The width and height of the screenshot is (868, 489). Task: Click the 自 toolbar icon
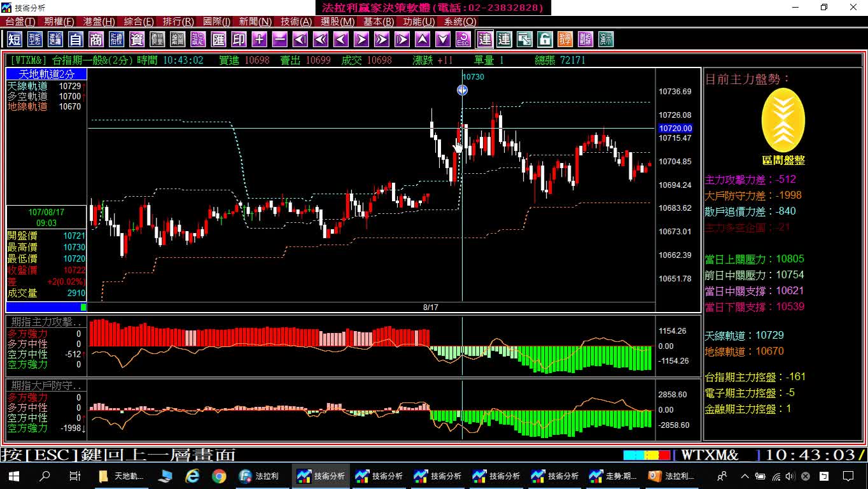(76, 39)
